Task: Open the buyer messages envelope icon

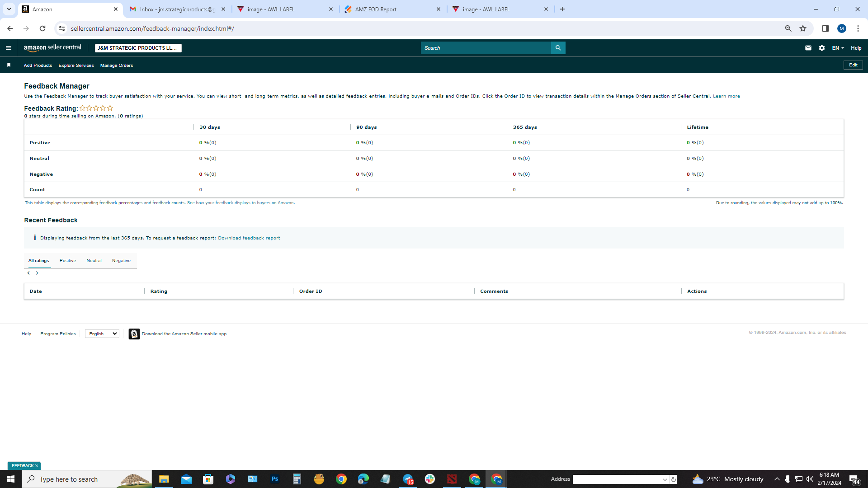Action: [x=808, y=48]
